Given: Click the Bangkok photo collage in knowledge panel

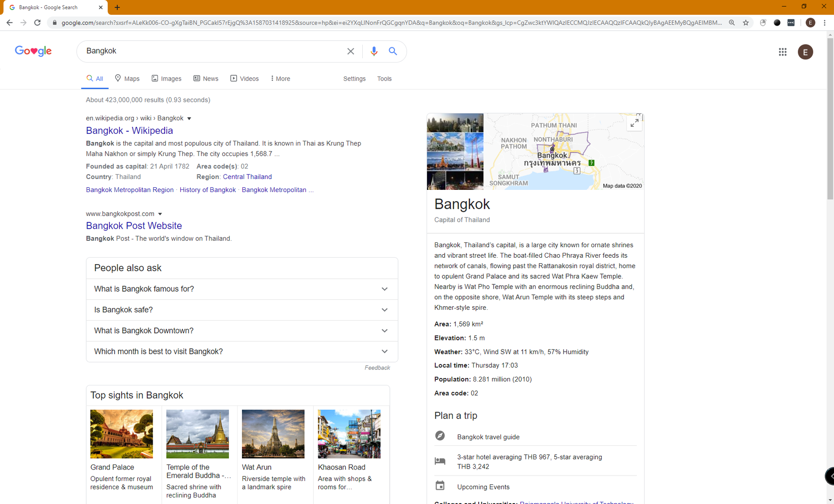Looking at the screenshot, I should (455, 151).
